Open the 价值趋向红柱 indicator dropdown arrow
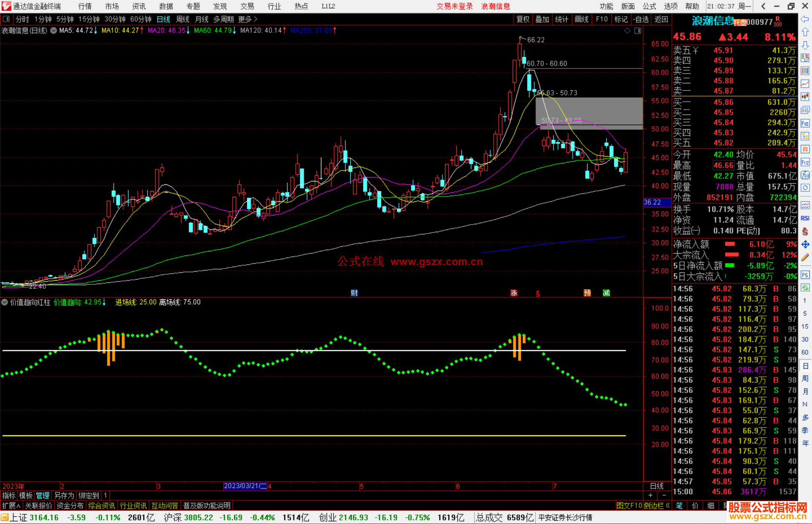The image size is (812, 524). 5,302
